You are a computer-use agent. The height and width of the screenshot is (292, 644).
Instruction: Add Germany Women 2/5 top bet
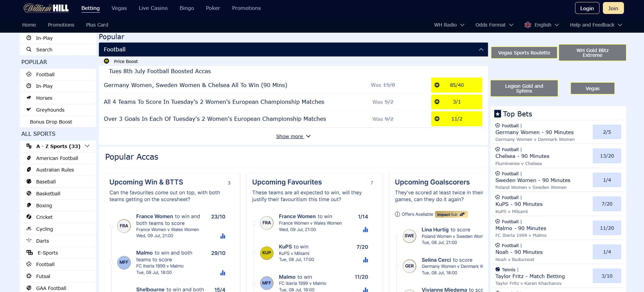[x=607, y=132]
